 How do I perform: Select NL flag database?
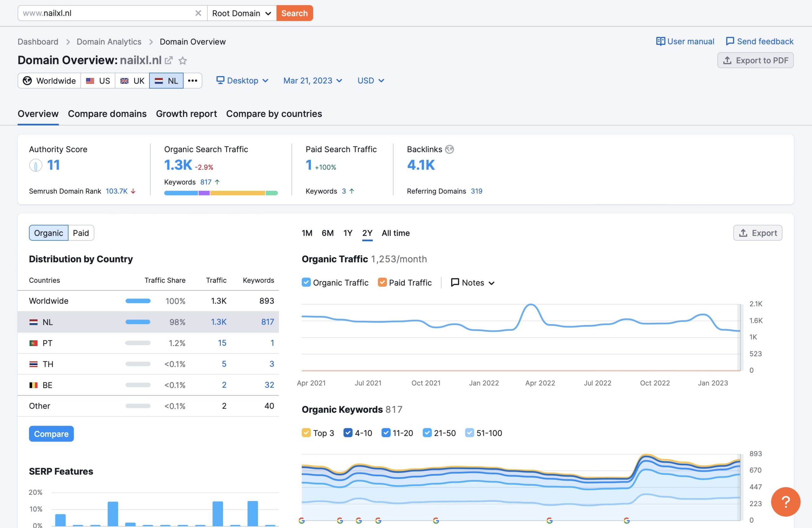(166, 81)
